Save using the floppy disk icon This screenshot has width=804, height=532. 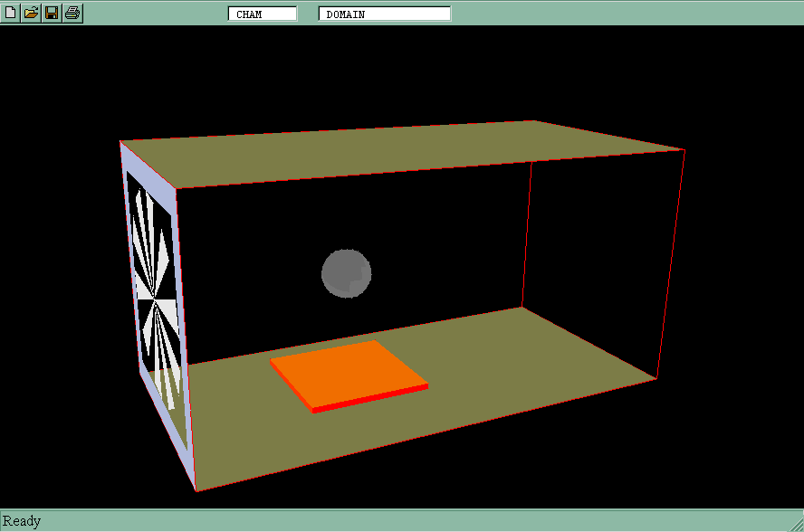[x=52, y=13]
